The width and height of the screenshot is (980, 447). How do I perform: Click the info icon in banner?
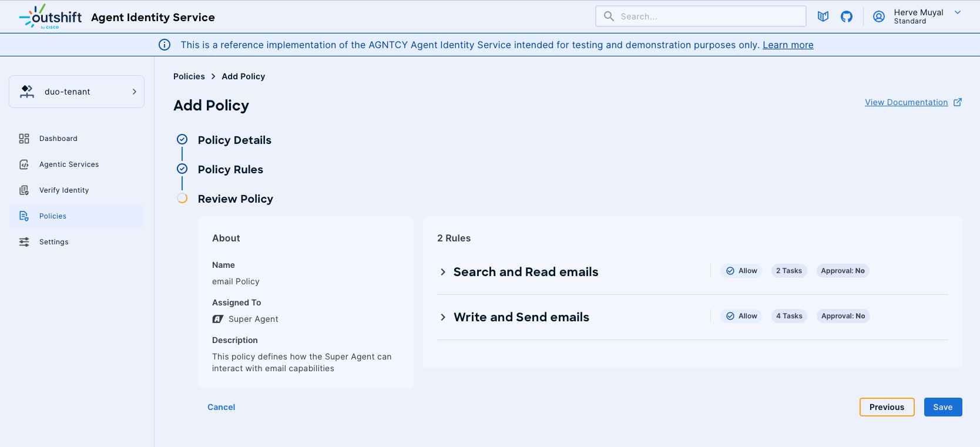pyautogui.click(x=165, y=45)
